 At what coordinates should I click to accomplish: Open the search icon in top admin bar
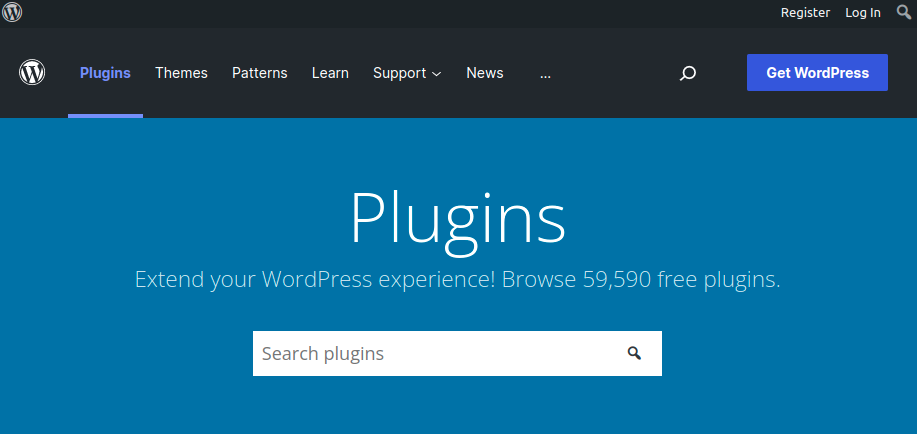pyautogui.click(x=904, y=12)
